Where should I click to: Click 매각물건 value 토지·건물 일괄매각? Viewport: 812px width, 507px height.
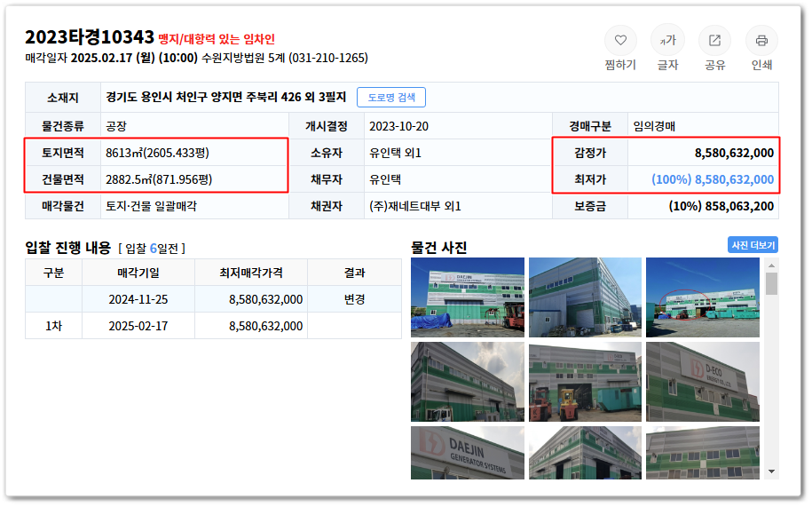click(151, 206)
